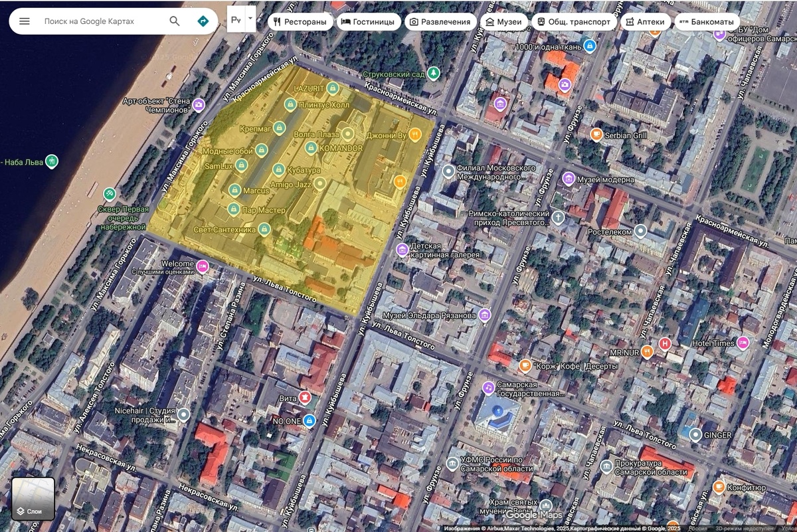
Task: Open the hamburger main menu
Action: click(25, 21)
